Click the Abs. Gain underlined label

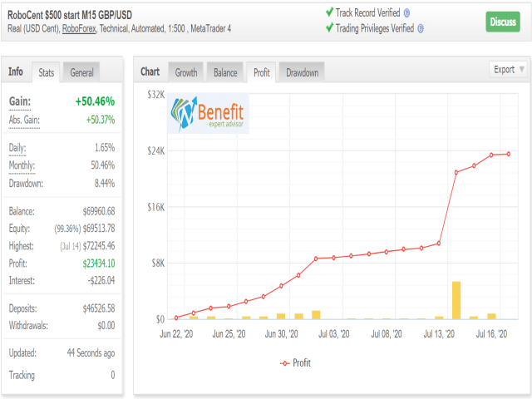pos(24,120)
